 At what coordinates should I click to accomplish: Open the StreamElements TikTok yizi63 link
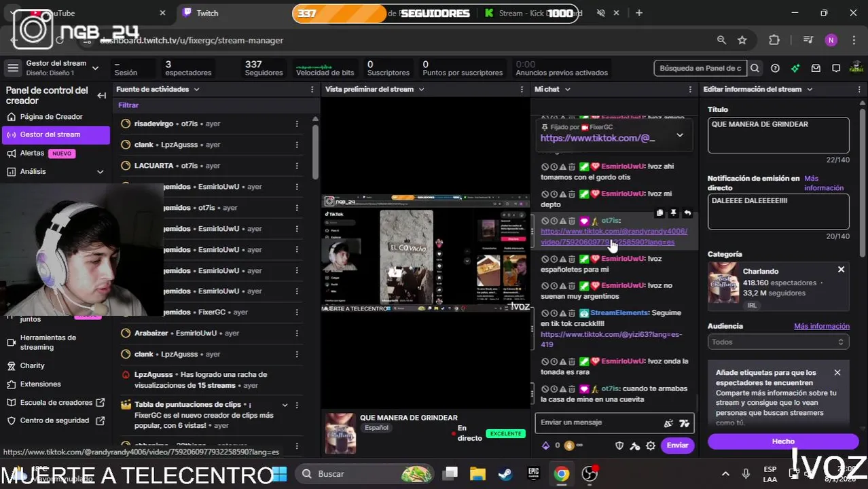pos(611,339)
